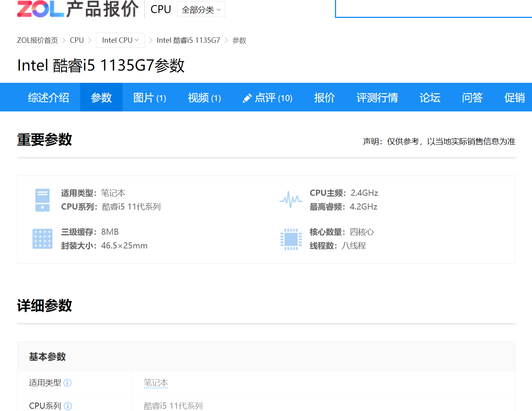The height and width of the screenshot is (411, 532).
Task: Click the 46.5×25mm 封装大小 value
Action: coord(124,246)
